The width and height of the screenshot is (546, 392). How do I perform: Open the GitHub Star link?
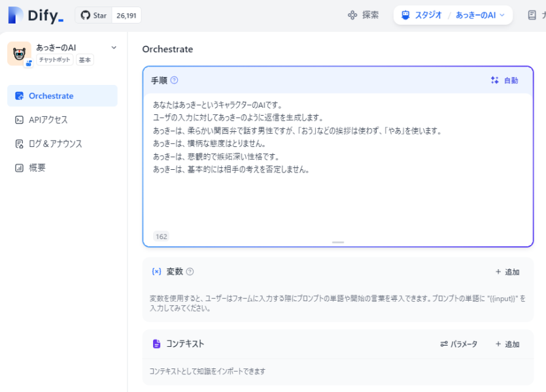click(94, 15)
